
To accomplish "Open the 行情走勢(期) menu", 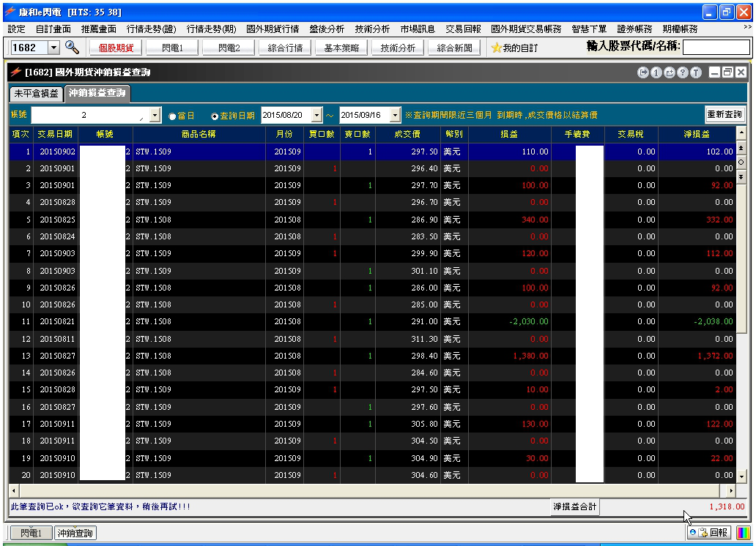I will point(211,29).
